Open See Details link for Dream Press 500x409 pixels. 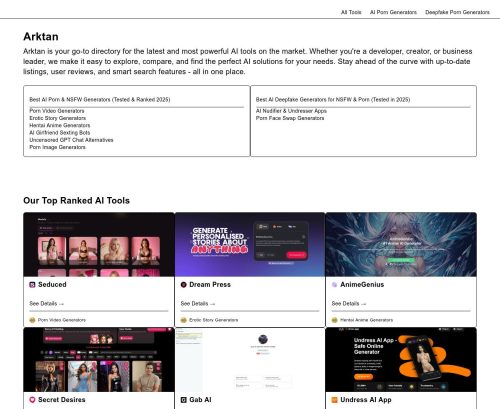tap(198, 304)
